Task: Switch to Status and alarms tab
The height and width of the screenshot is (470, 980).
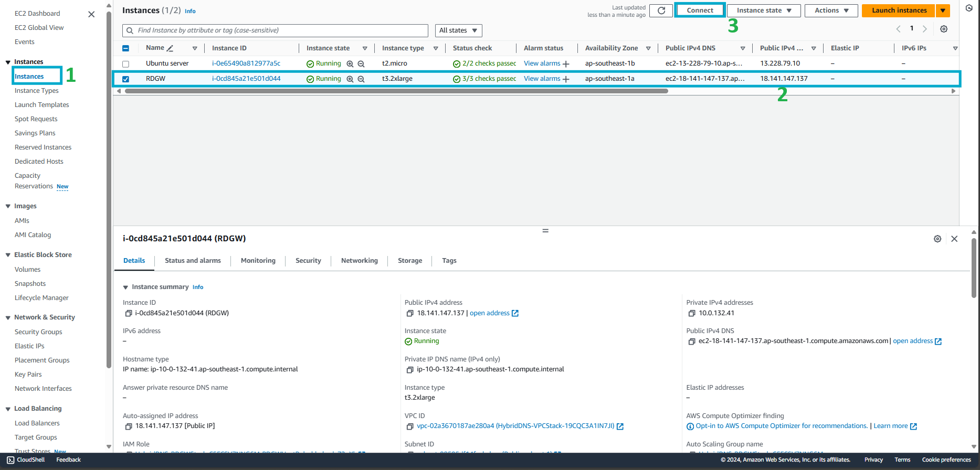Action: 193,261
